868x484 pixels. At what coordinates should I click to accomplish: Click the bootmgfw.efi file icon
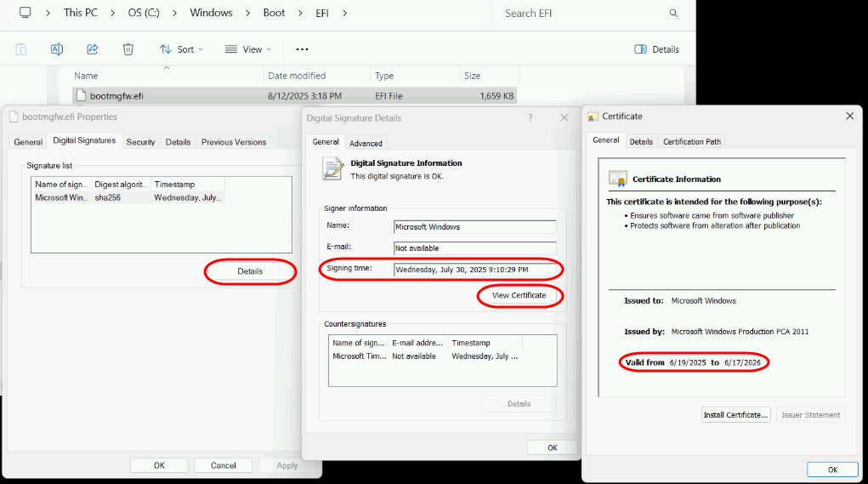[x=82, y=95]
